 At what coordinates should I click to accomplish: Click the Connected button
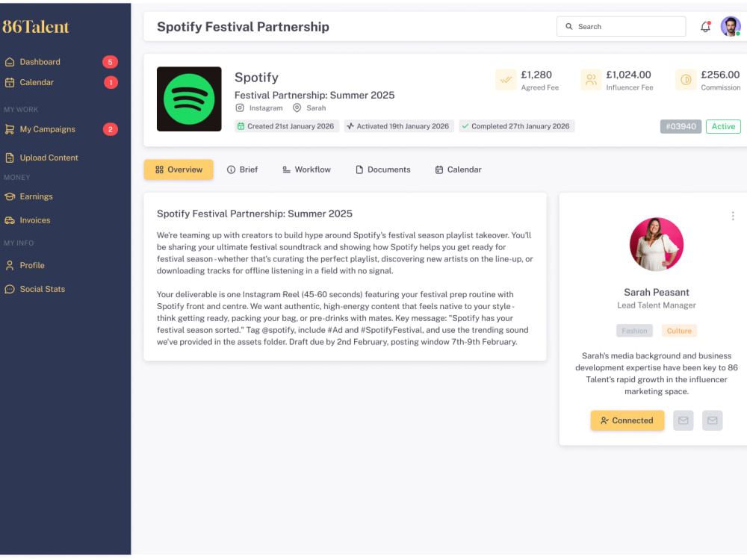(627, 420)
